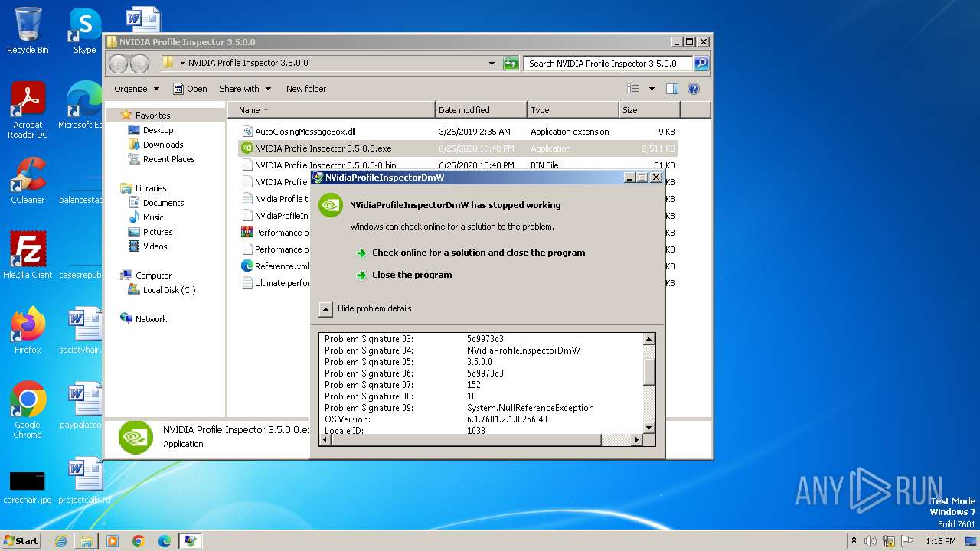
Task: Launch Firefox from desktop
Action: coord(28,331)
